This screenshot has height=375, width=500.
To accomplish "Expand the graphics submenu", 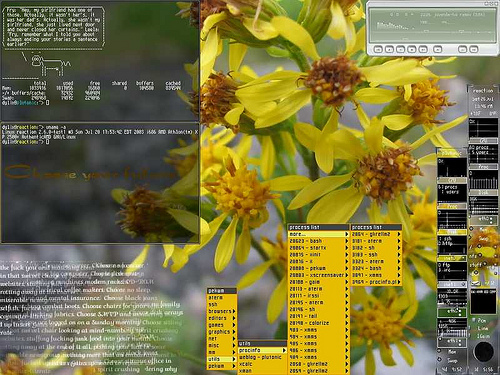I will [222, 332].
